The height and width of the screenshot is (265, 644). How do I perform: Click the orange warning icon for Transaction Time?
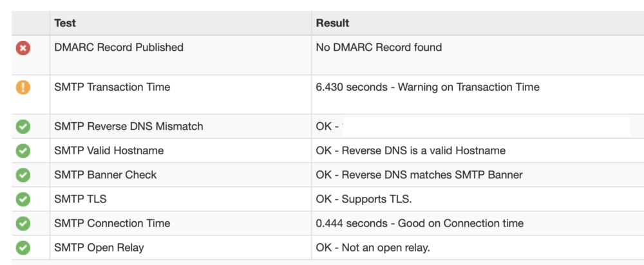click(x=23, y=87)
